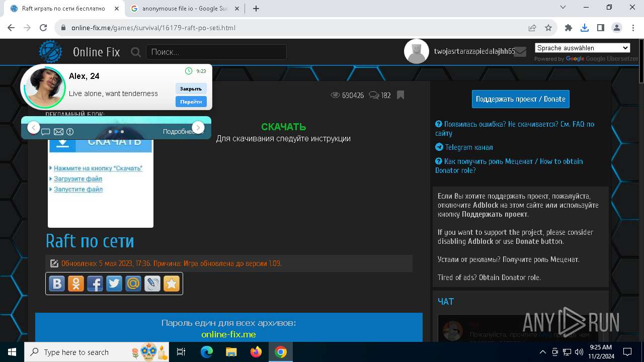Click the taskbar search box
The width and height of the screenshot is (644, 362).
pyautogui.click(x=98, y=352)
